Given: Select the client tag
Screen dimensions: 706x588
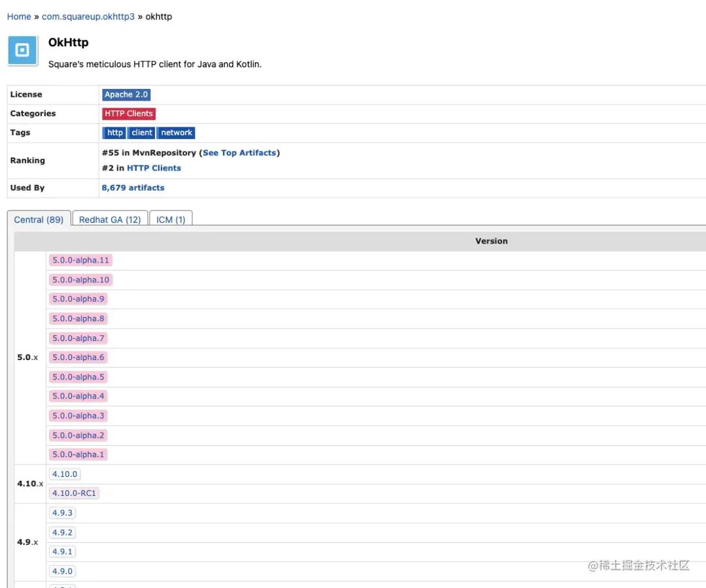Looking at the screenshot, I should [x=142, y=133].
